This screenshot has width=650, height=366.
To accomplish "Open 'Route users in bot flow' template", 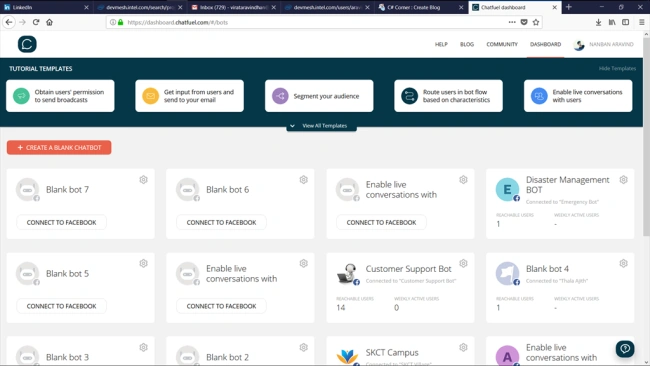I will pos(449,96).
